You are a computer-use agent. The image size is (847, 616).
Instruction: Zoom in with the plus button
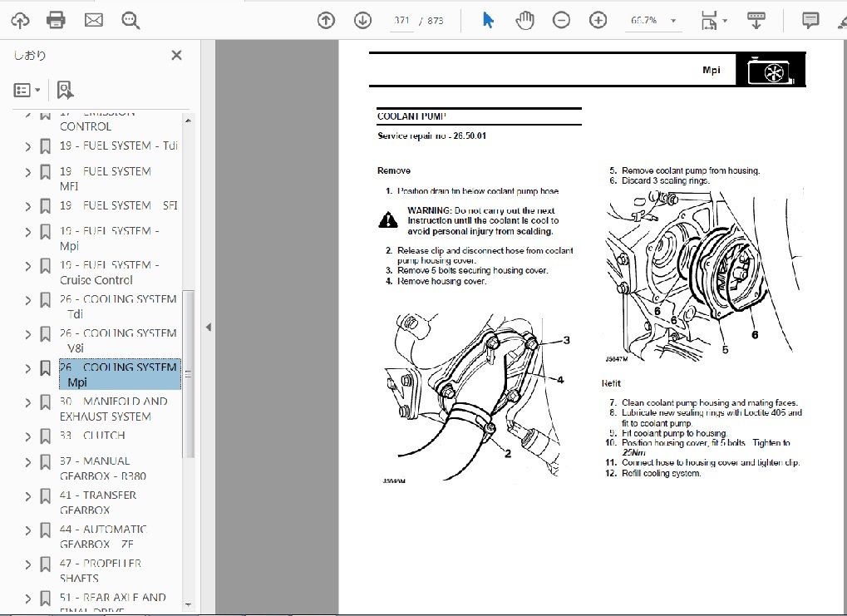pyautogui.click(x=598, y=21)
